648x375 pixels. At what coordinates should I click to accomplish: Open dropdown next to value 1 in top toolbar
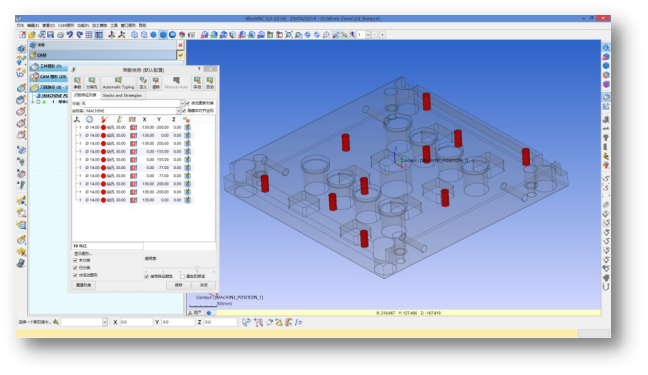pos(368,35)
